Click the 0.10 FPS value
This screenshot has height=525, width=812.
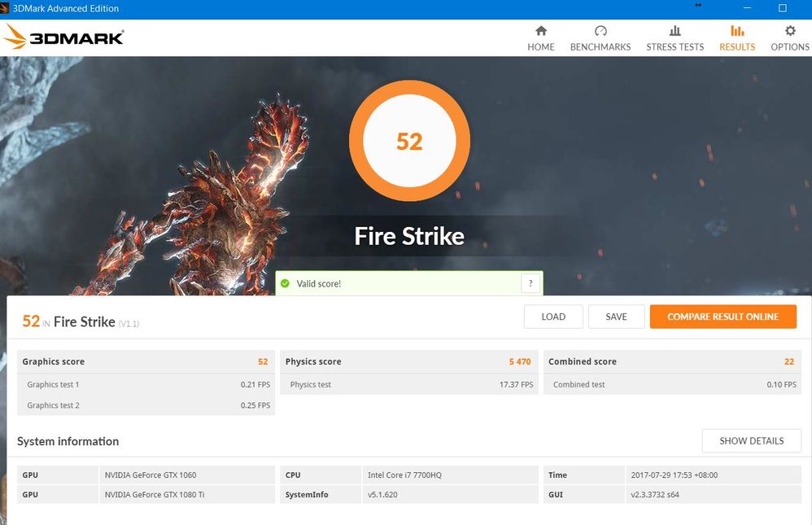tap(781, 384)
